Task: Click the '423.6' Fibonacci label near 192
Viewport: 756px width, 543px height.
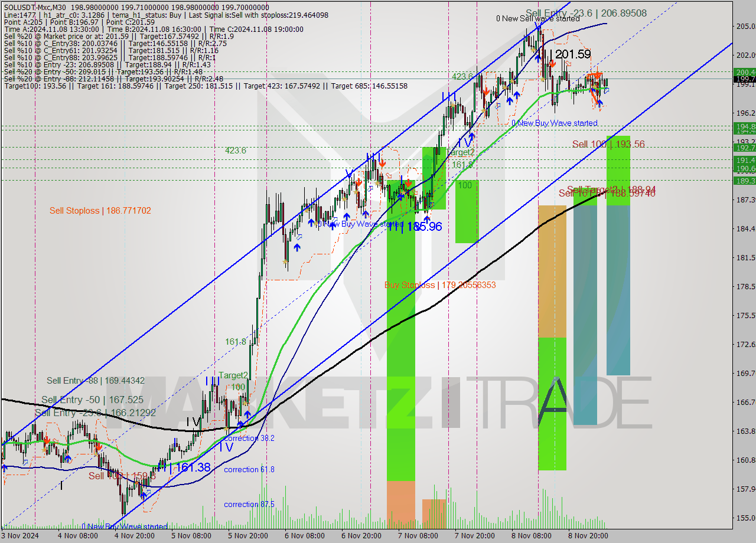Action: [x=235, y=151]
